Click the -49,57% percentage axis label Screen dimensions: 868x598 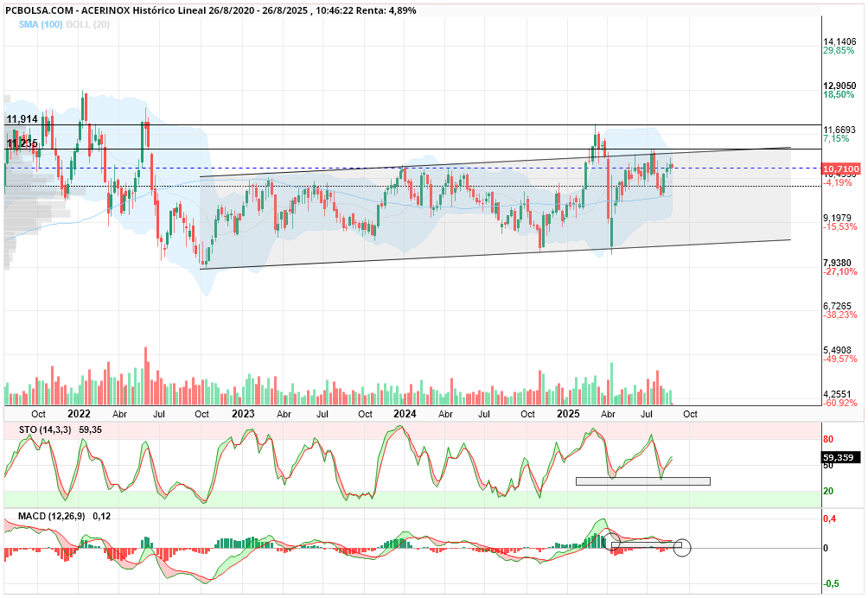click(839, 359)
